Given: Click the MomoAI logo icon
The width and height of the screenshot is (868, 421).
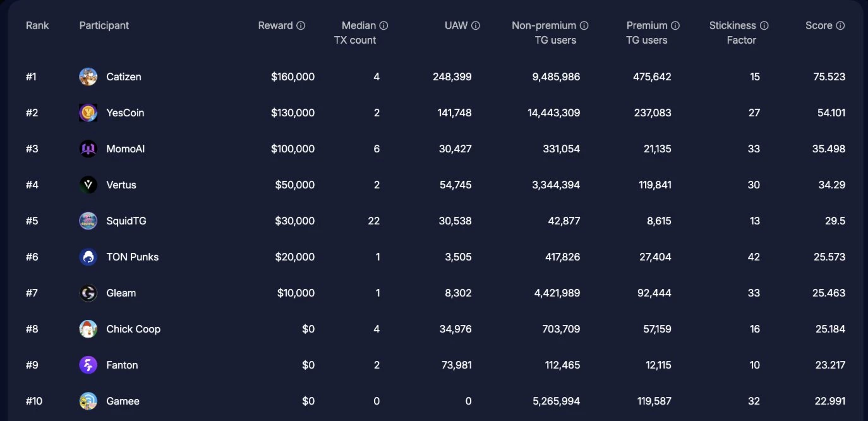Looking at the screenshot, I should (x=88, y=149).
